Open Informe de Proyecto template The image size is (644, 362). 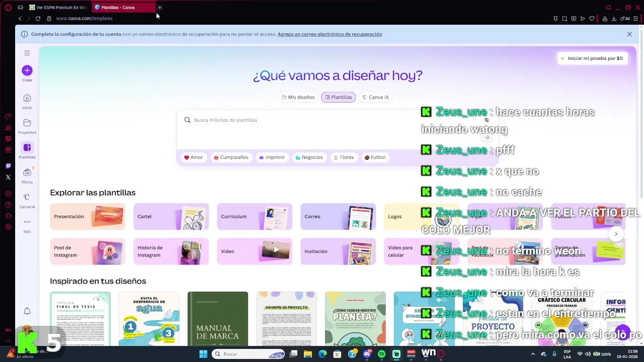(286, 319)
